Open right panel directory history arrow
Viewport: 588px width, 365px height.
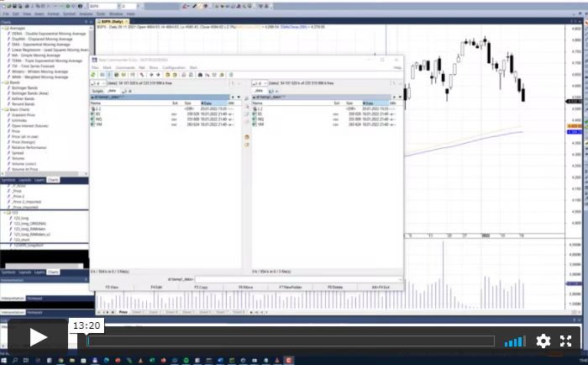tap(400, 97)
